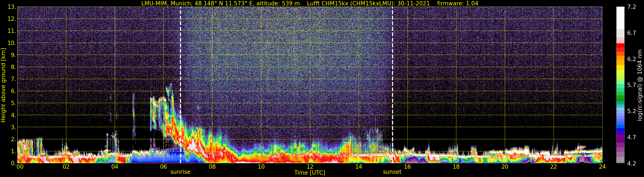Screen dimensions: 644x177
Task: Click the 10. height axis tick label
Action: [12, 43]
